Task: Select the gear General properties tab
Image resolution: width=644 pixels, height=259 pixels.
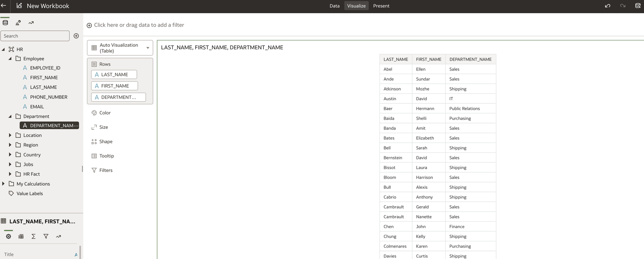Action: [8, 236]
